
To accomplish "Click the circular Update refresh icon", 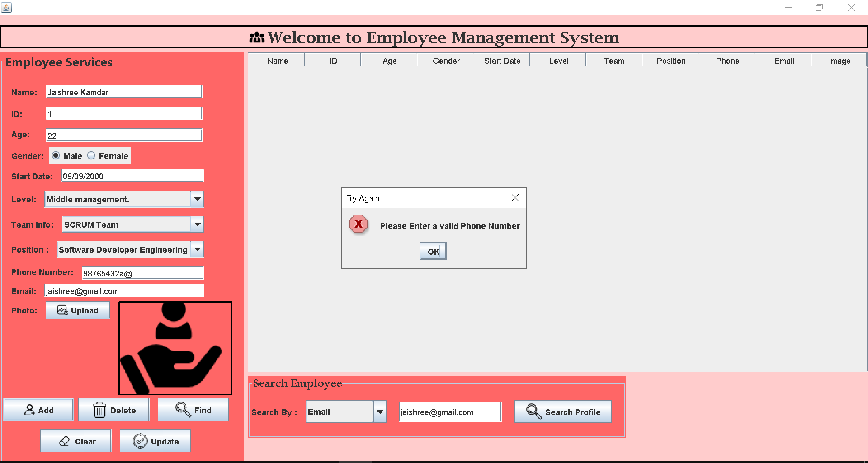I will pos(140,440).
